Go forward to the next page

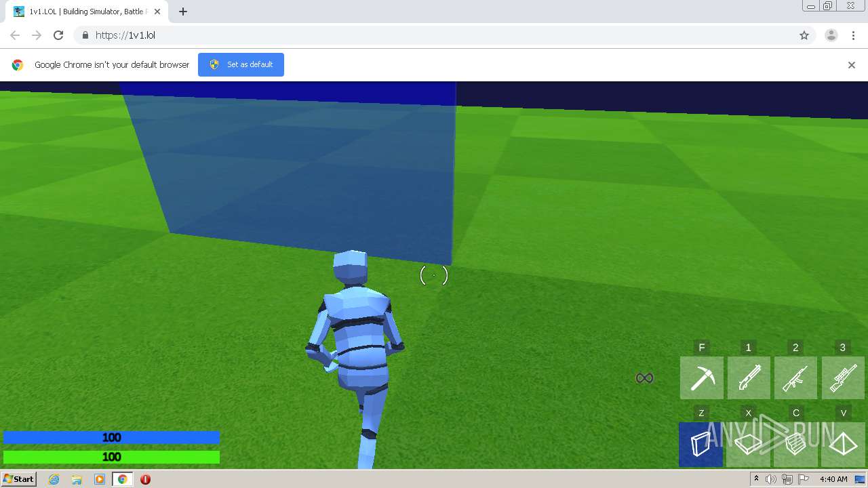[x=37, y=35]
